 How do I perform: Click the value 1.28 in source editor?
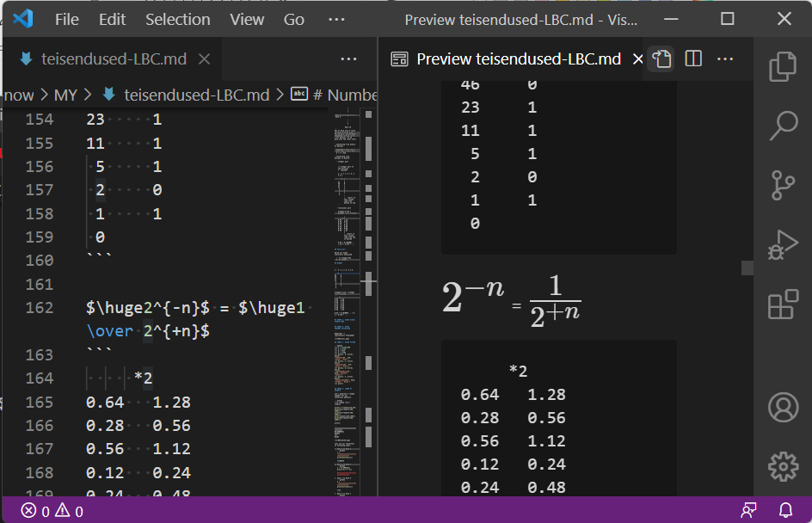pyautogui.click(x=171, y=403)
